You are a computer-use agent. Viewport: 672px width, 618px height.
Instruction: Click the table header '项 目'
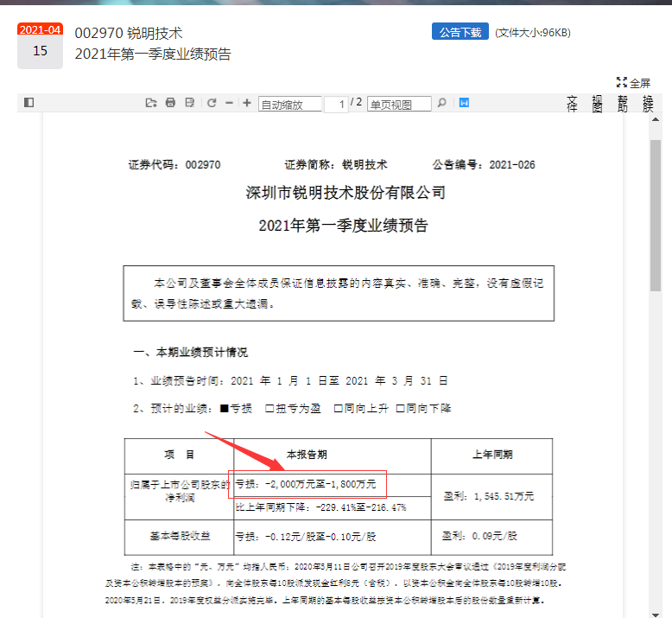click(179, 455)
